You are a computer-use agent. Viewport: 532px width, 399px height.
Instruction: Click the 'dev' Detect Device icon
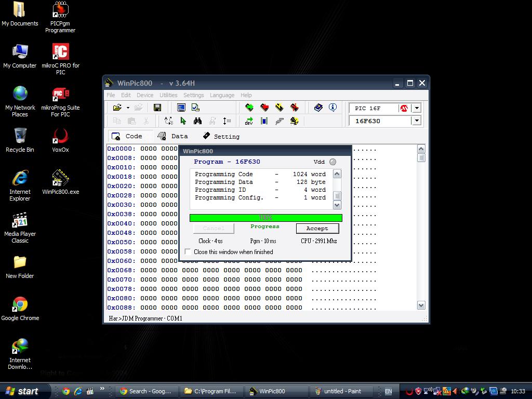249,121
